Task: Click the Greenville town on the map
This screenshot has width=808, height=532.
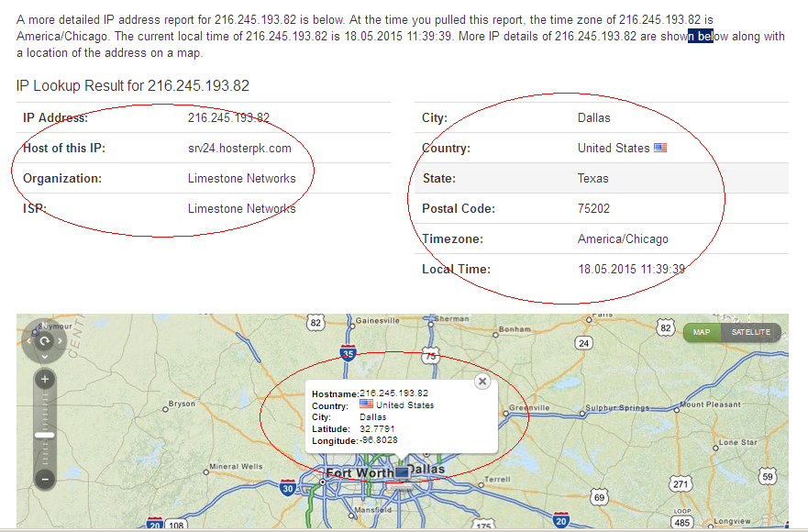Action: (528, 408)
